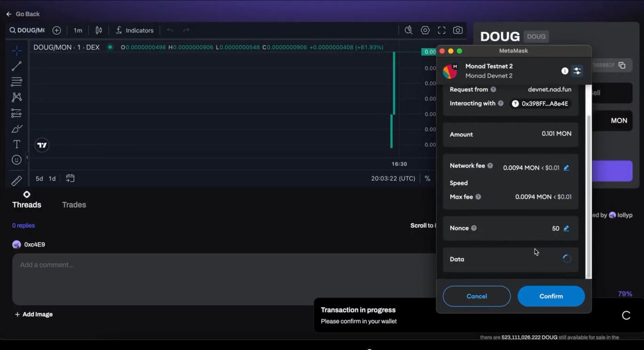Screen dimensions: 644x350
Task: Select the patterns drawing tool
Action: 17,97
